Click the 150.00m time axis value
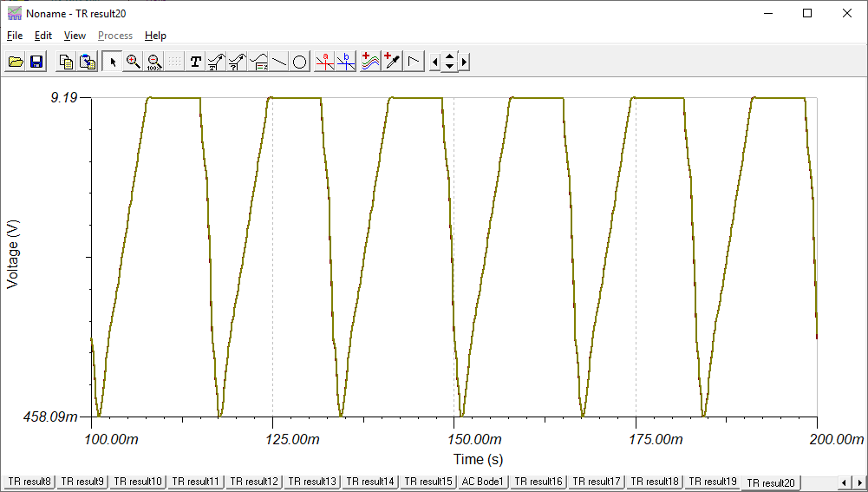This screenshot has width=868, height=492. (474, 439)
